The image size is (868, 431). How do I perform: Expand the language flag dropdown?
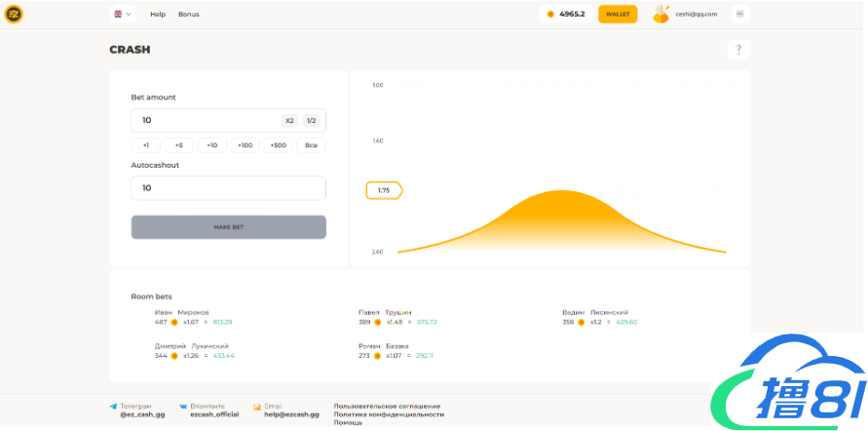[123, 14]
